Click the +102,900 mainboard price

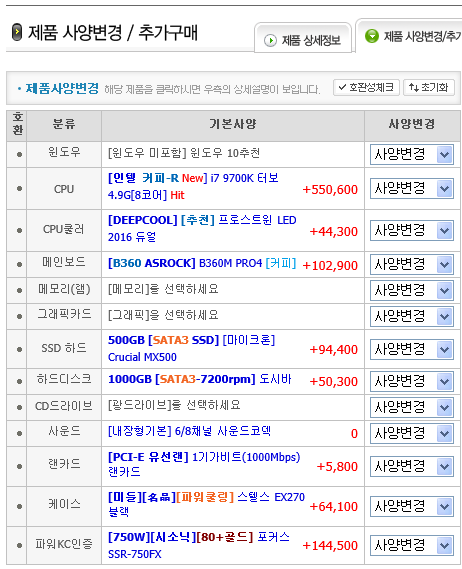[330, 266]
